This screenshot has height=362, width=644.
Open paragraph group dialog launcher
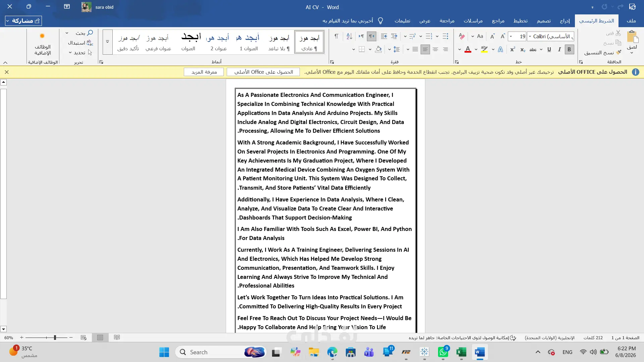(332, 62)
